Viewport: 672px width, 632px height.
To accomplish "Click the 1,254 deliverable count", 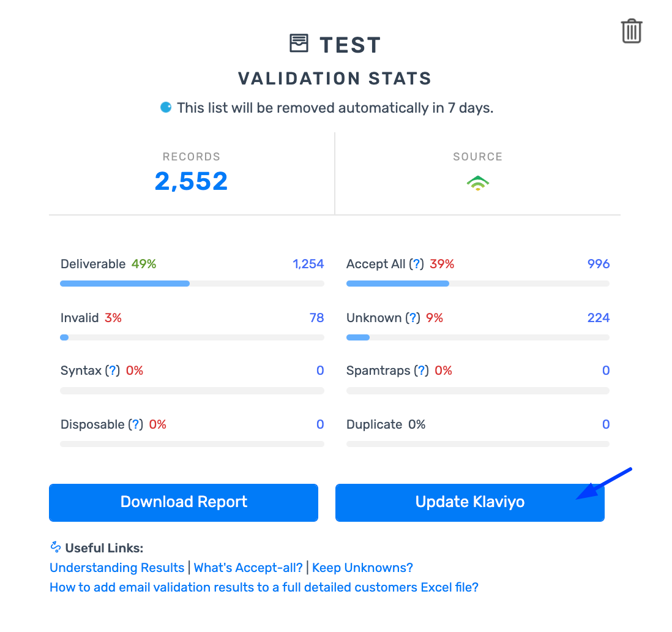I will coord(308,264).
